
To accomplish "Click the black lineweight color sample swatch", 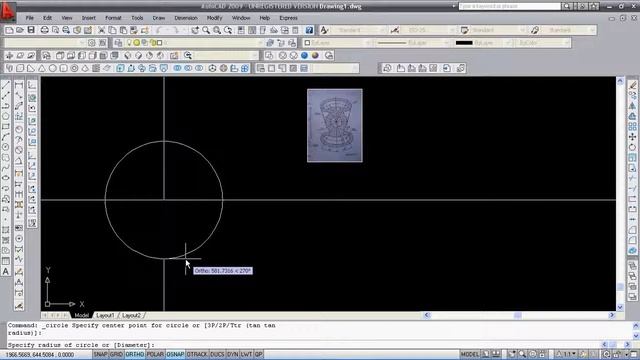I will tap(464, 43).
